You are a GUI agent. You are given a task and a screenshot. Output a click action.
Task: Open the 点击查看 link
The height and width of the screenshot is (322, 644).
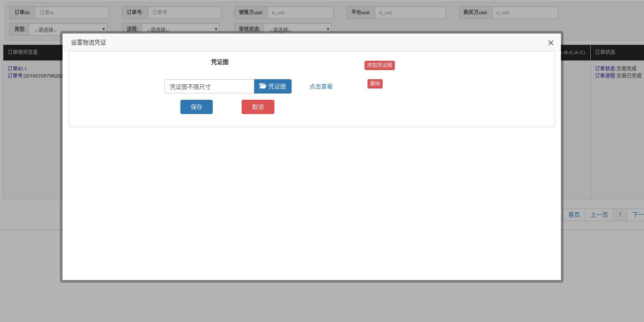(321, 86)
